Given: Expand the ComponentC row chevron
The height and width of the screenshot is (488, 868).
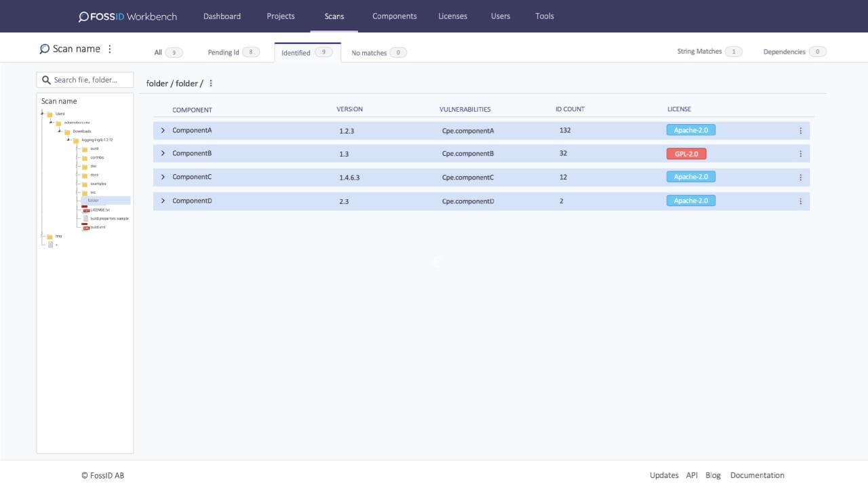Looking at the screenshot, I should click(162, 177).
